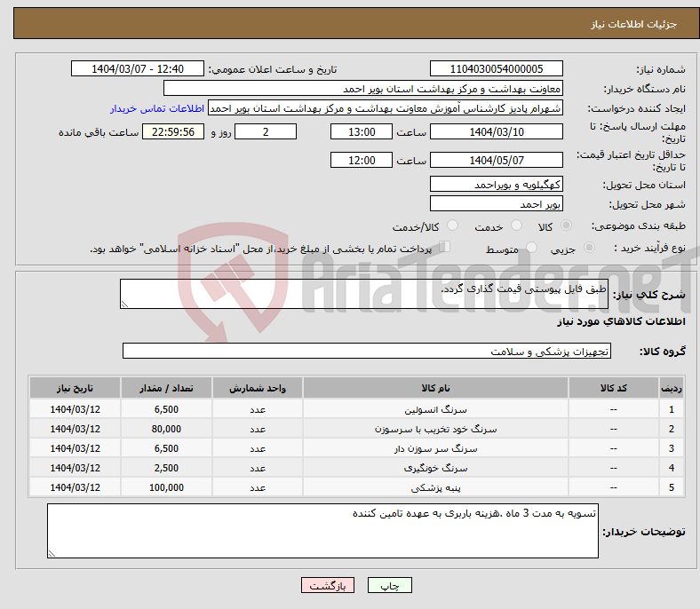Click the delivery city field بویر احمد
The width and height of the screenshot is (700, 609).
point(497,203)
